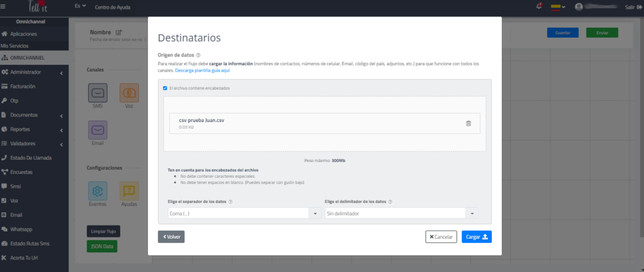The height and width of the screenshot is (272, 644).
Task: Choose the Email channel icon
Action: tap(97, 129)
